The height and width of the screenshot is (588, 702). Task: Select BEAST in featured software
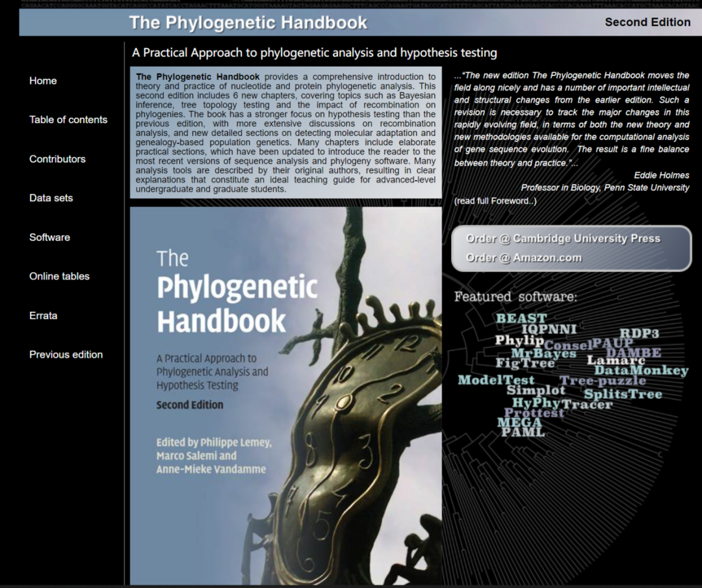(x=521, y=318)
